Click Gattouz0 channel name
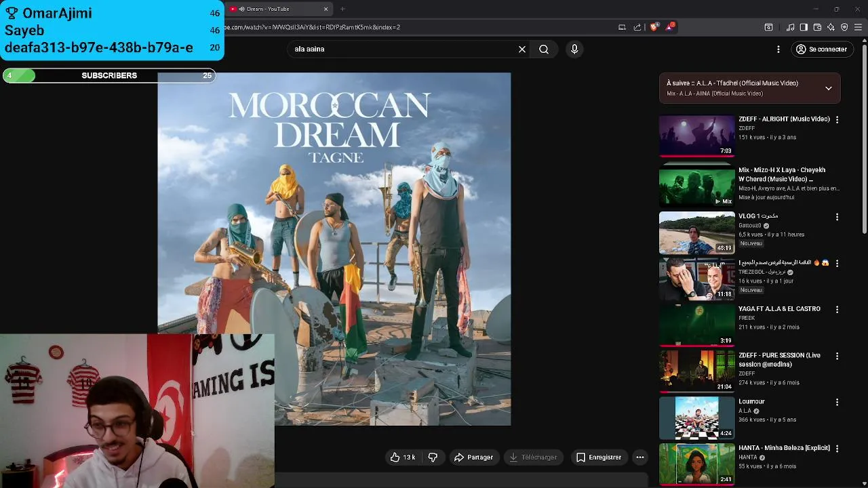This screenshot has height=488, width=868. point(750,226)
